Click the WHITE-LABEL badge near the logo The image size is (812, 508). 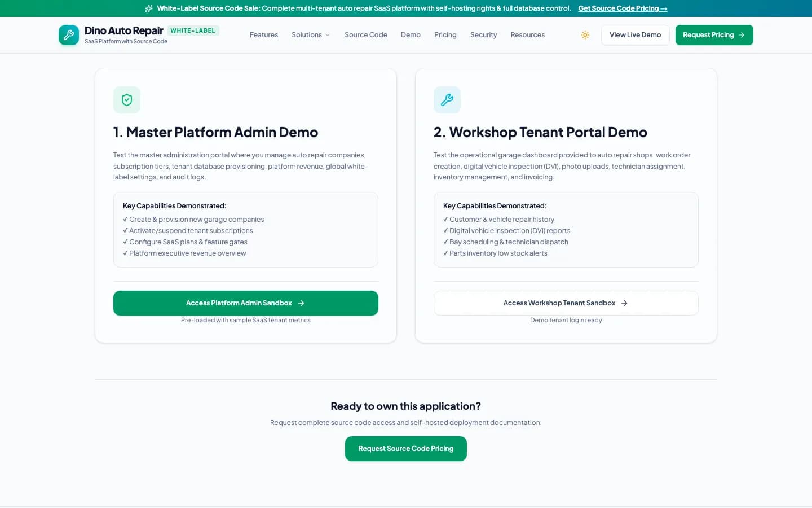click(x=193, y=30)
